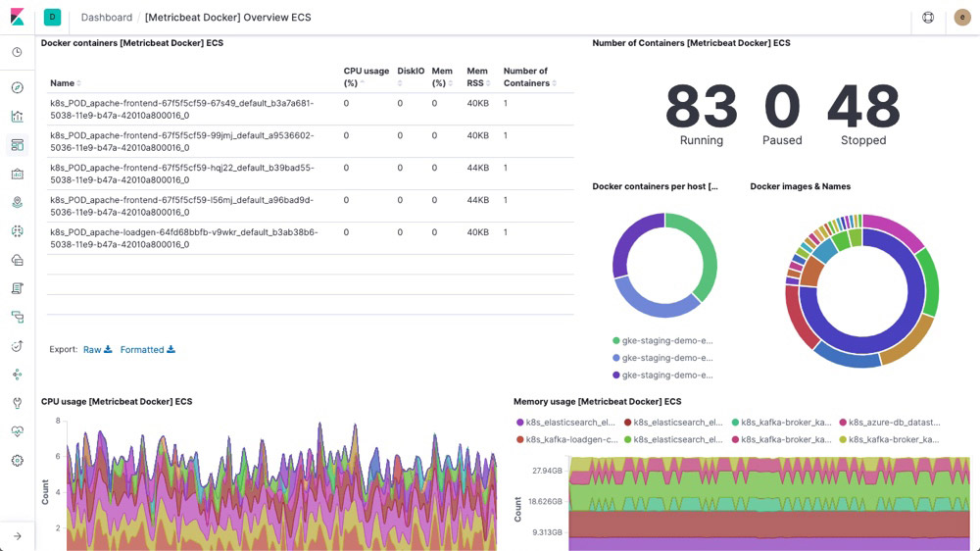Select row k8s_POD_apache-loadgen-64fd68bbfb-v9wkr
980x551 pixels.
(310, 238)
